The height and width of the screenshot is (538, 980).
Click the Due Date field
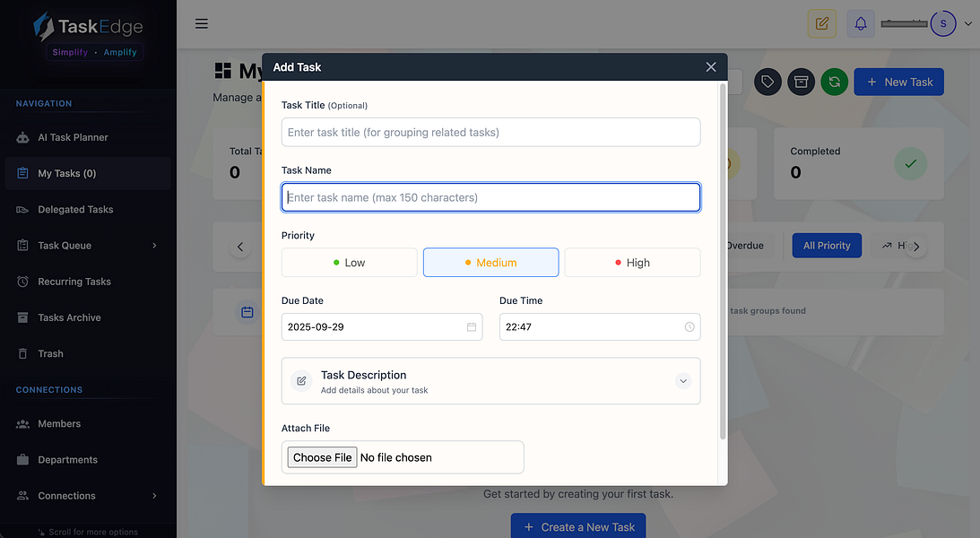382,326
